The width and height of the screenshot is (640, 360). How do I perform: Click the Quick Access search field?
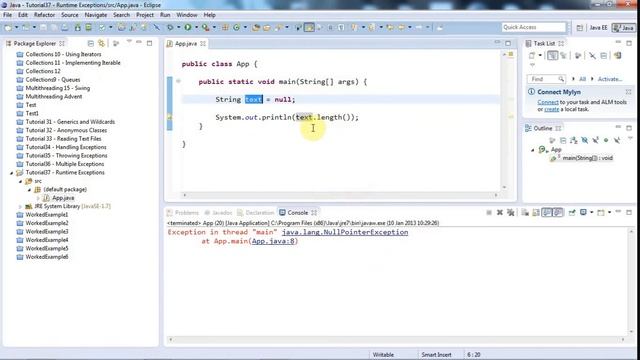pos(533,27)
